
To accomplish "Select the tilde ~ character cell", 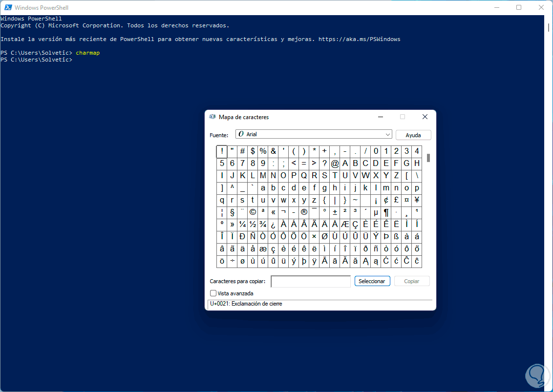I will click(x=355, y=200).
